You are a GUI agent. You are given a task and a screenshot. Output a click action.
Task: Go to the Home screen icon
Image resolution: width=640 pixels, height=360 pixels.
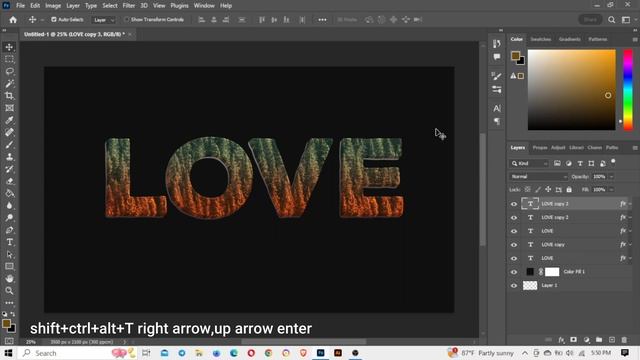13,20
